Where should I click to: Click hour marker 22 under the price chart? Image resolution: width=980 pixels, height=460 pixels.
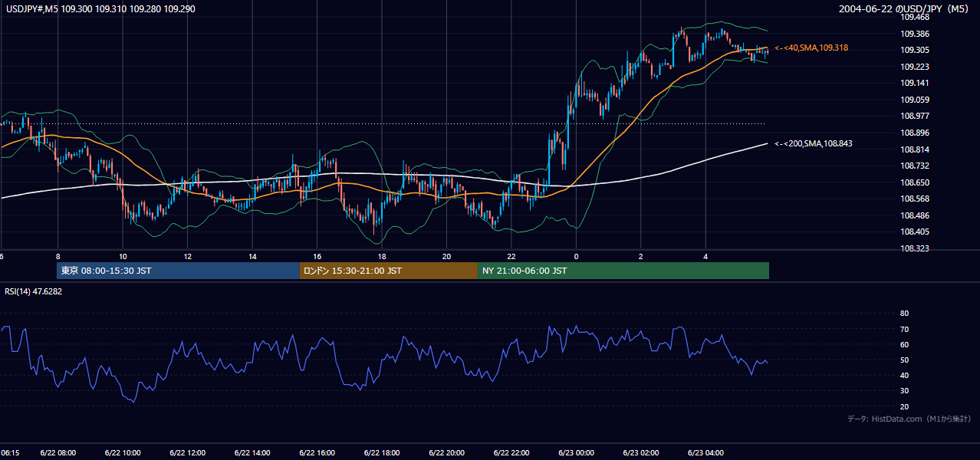click(511, 257)
